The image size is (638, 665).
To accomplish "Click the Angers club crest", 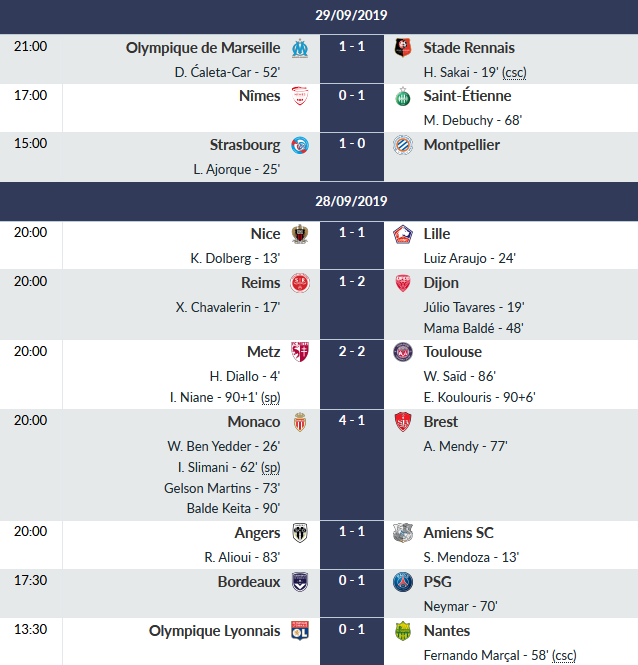I will 299,533.
